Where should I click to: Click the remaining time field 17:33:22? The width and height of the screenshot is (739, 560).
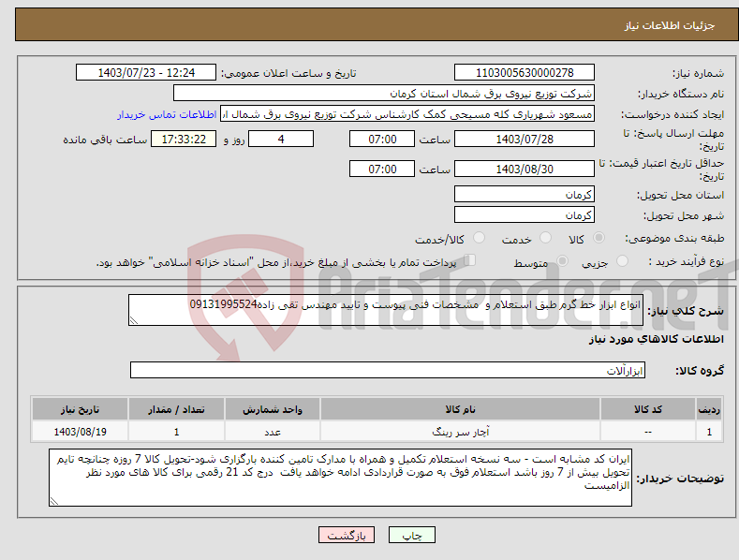[x=184, y=139]
